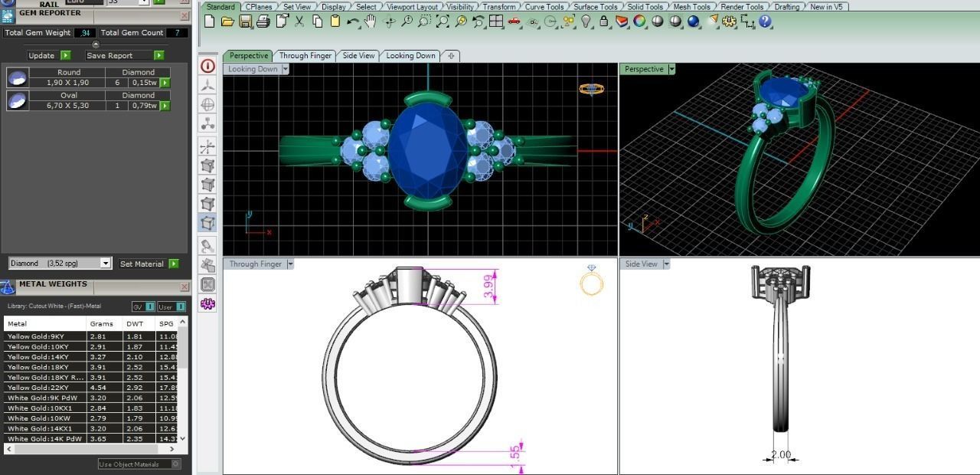Open the Diamond material dropdown

[106, 264]
